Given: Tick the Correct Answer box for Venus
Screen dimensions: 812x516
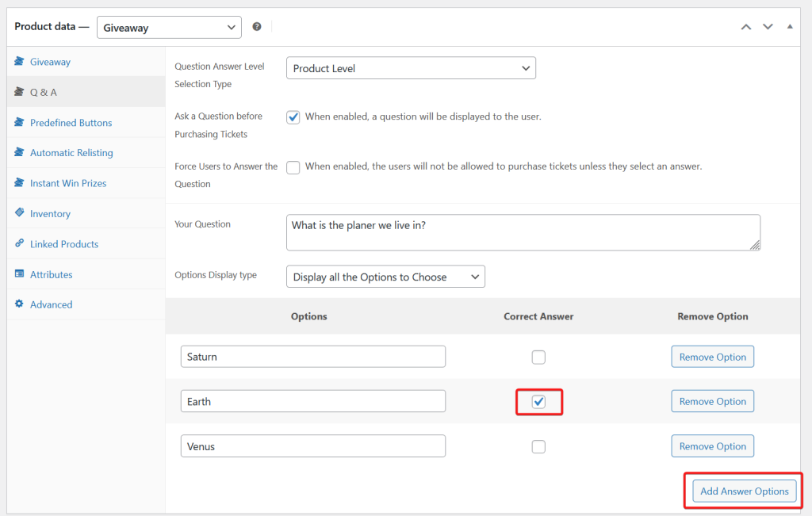Looking at the screenshot, I should [x=538, y=447].
